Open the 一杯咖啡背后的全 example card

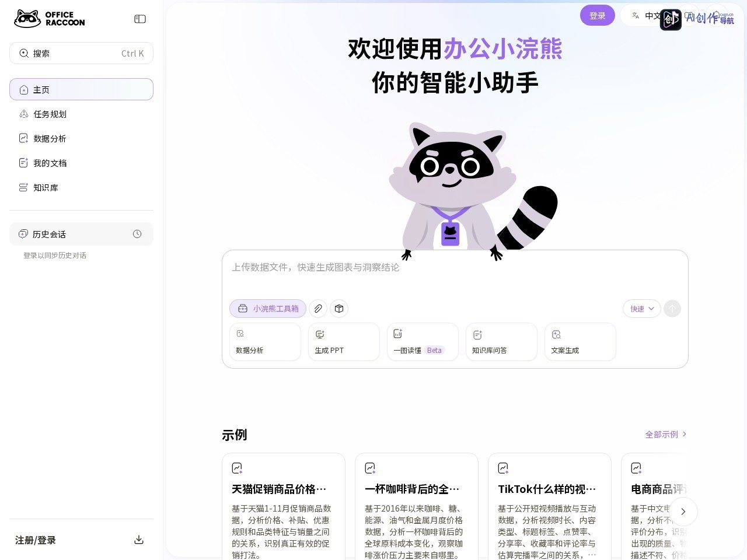click(x=417, y=506)
